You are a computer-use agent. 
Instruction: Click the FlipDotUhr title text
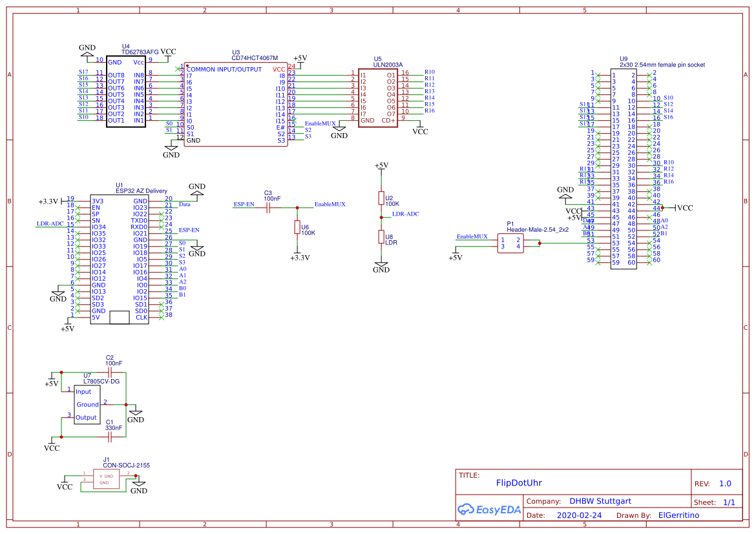[x=519, y=482]
